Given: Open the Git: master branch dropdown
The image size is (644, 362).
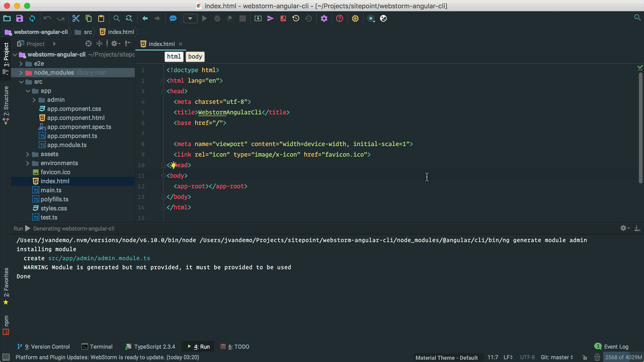Looking at the screenshot, I should [x=557, y=357].
